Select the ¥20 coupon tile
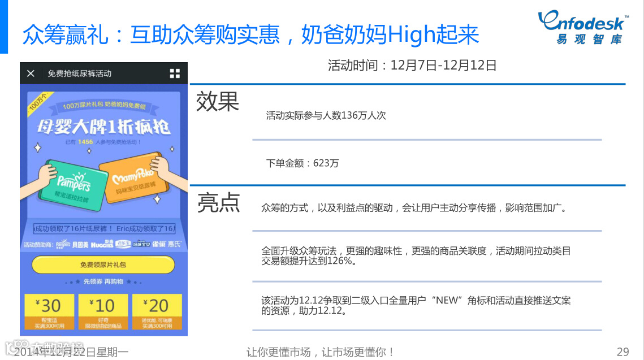The width and height of the screenshot is (644, 360). click(157, 311)
